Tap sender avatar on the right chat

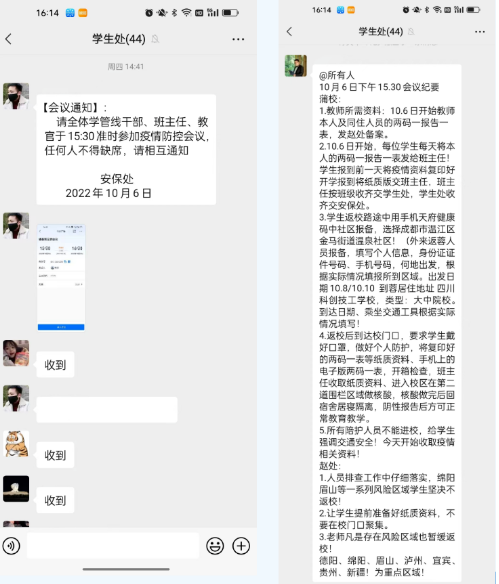[296, 66]
